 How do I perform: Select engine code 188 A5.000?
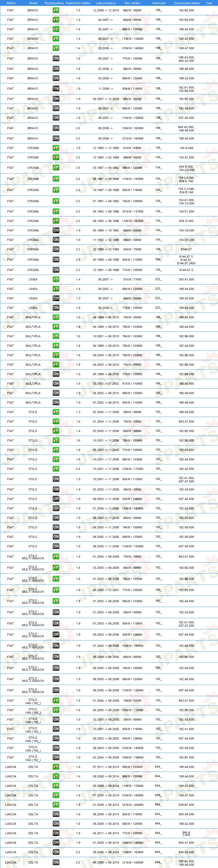click(x=186, y=412)
